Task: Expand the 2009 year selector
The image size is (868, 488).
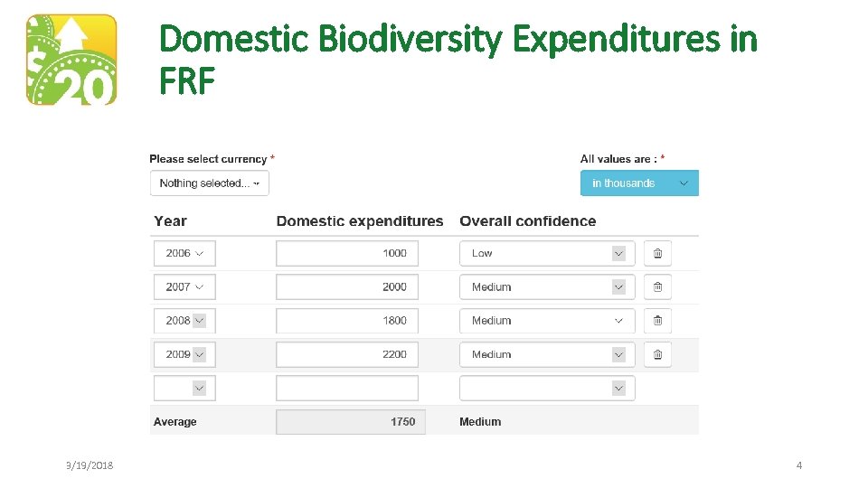Action: click(184, 354)
